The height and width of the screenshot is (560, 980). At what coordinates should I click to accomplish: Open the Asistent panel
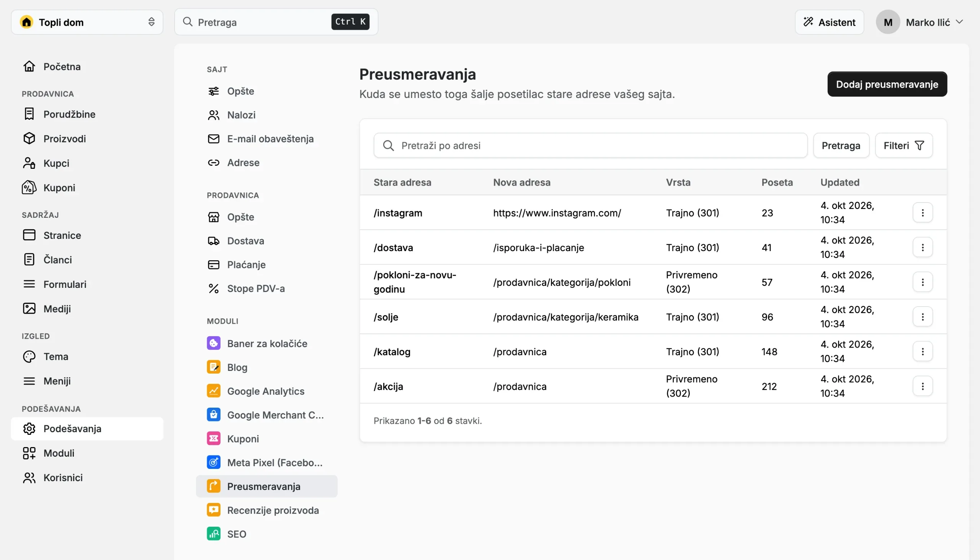tap(829, 22)
